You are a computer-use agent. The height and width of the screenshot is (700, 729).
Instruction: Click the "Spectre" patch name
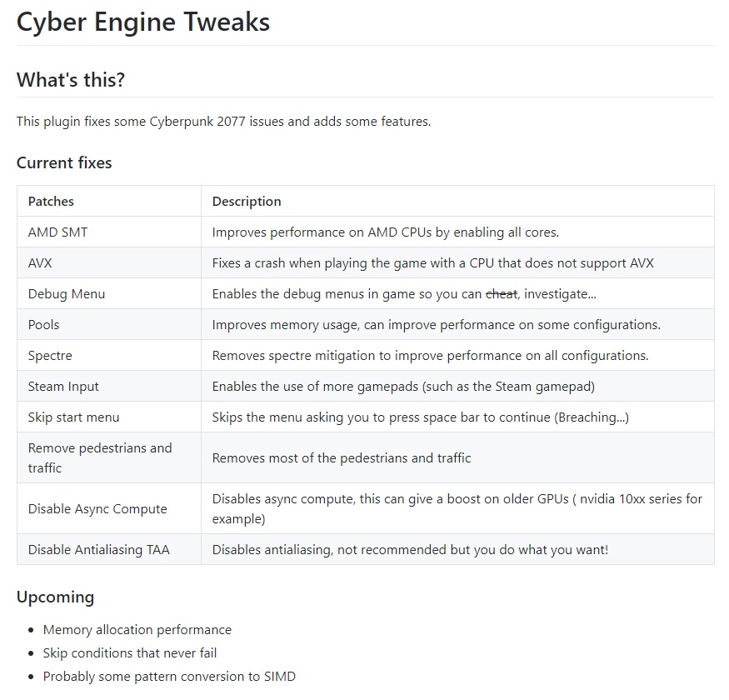[x=50, y=355]
